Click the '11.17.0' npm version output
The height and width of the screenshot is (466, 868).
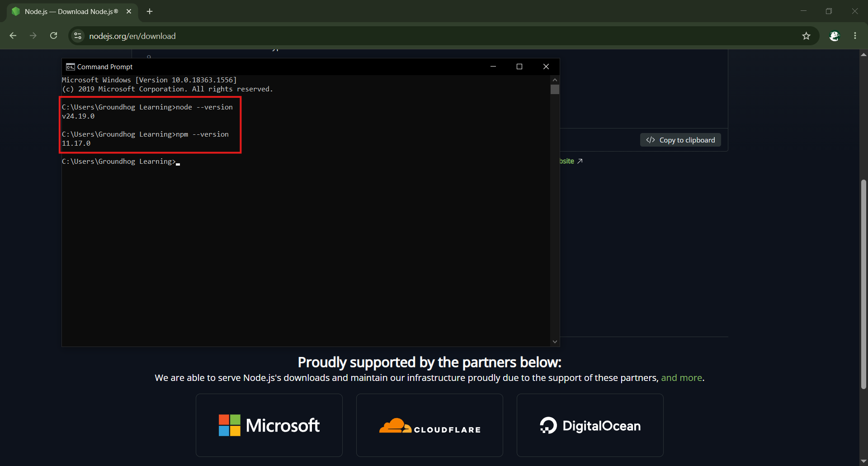(76, 143)
